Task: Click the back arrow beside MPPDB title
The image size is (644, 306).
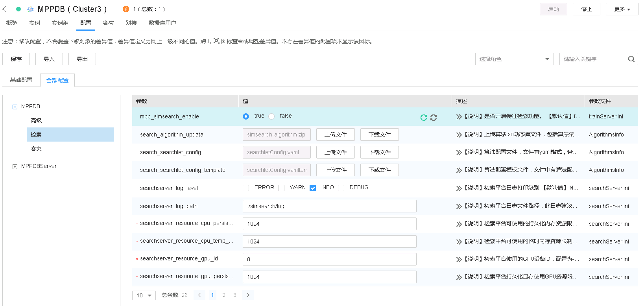Action: (x=5, y=9)
